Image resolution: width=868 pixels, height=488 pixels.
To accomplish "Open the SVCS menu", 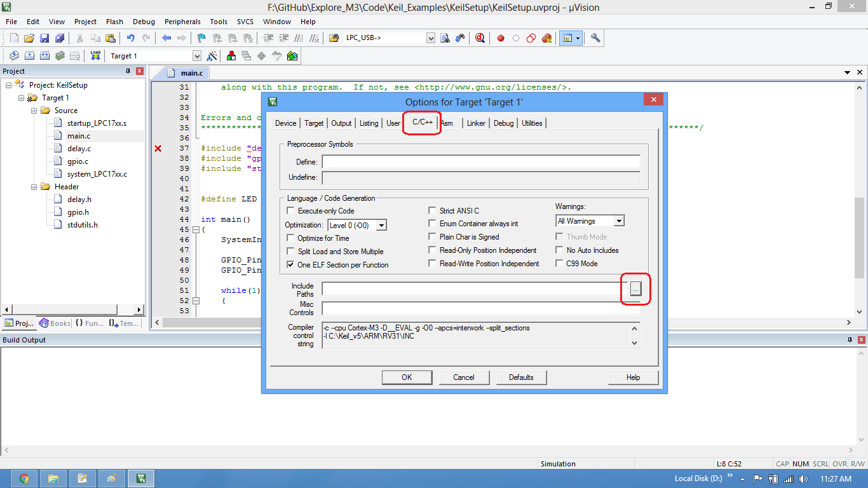I will [x=245, y=22].
